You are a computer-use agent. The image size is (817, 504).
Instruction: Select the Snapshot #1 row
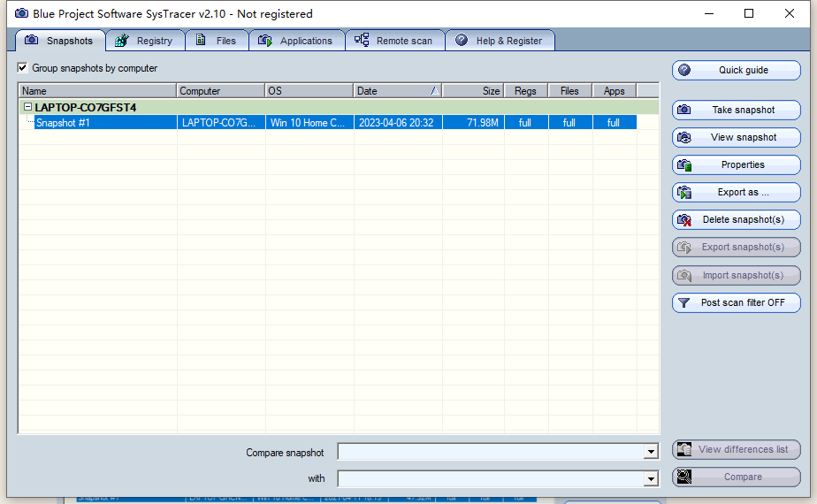pyautogui.click(x=335, y=123)
